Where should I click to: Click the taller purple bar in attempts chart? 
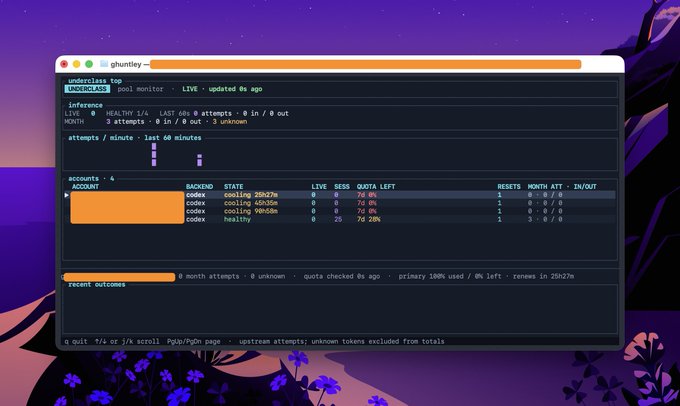click(x=154, y=154)
